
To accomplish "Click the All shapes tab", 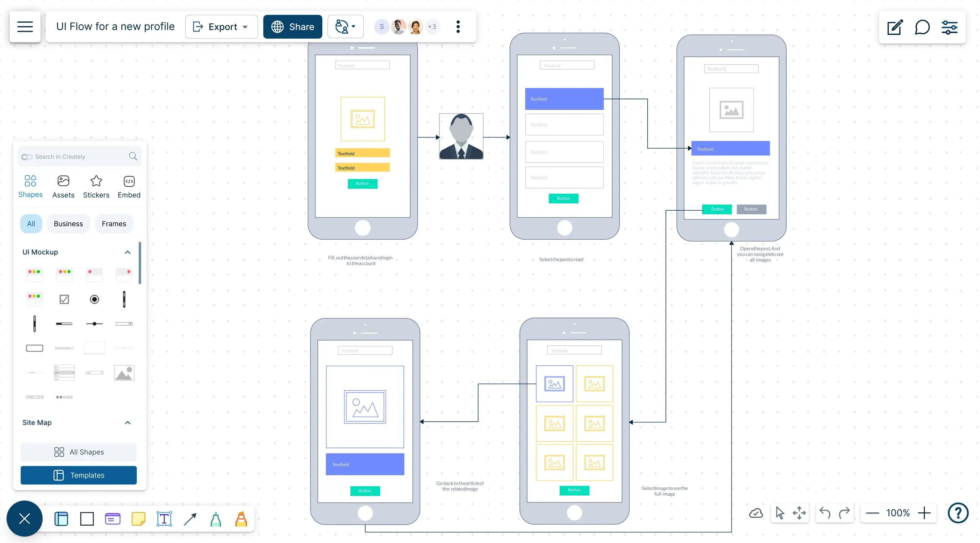I will (x=79, y=452).
